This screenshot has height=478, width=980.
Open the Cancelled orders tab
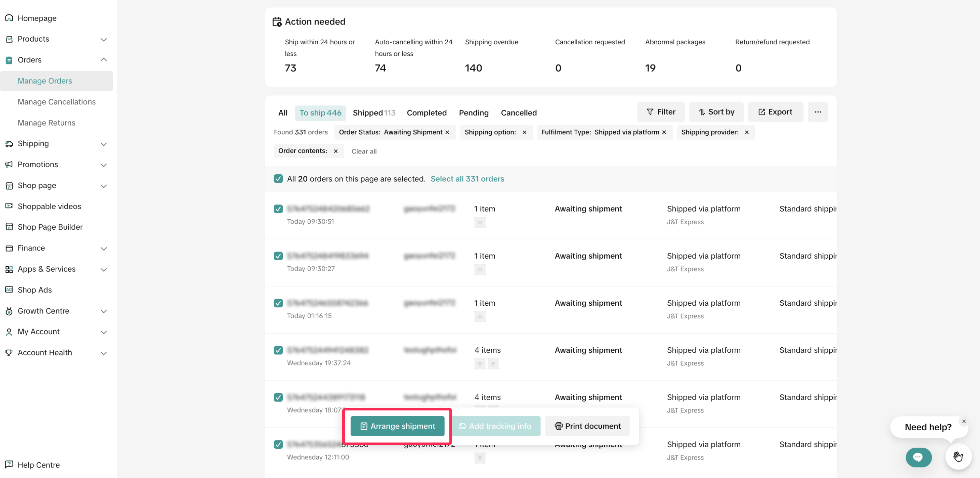pyautogui.click(x=519, y=113)
